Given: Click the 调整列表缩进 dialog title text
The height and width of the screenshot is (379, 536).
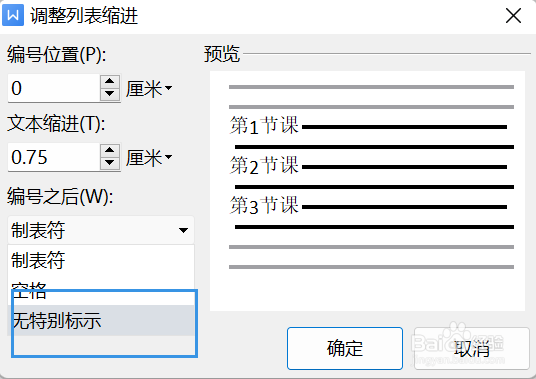Looking at the screenshot, I should point(84,16).
